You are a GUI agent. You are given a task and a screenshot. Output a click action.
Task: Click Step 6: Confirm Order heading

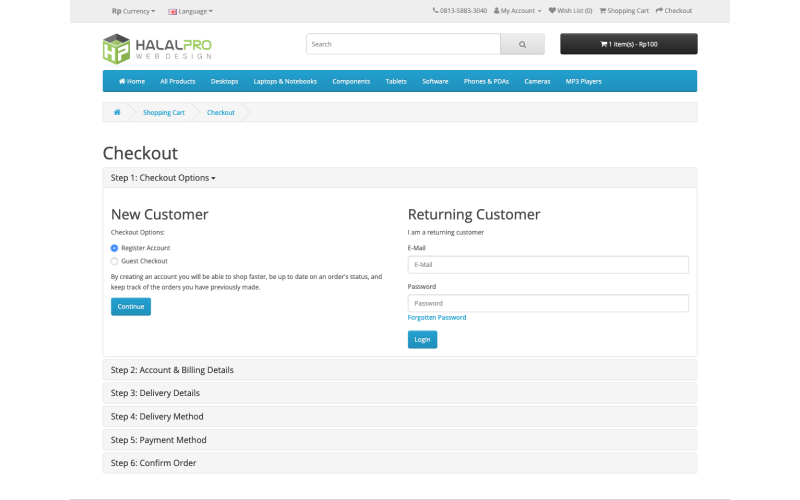coord(154,463)
